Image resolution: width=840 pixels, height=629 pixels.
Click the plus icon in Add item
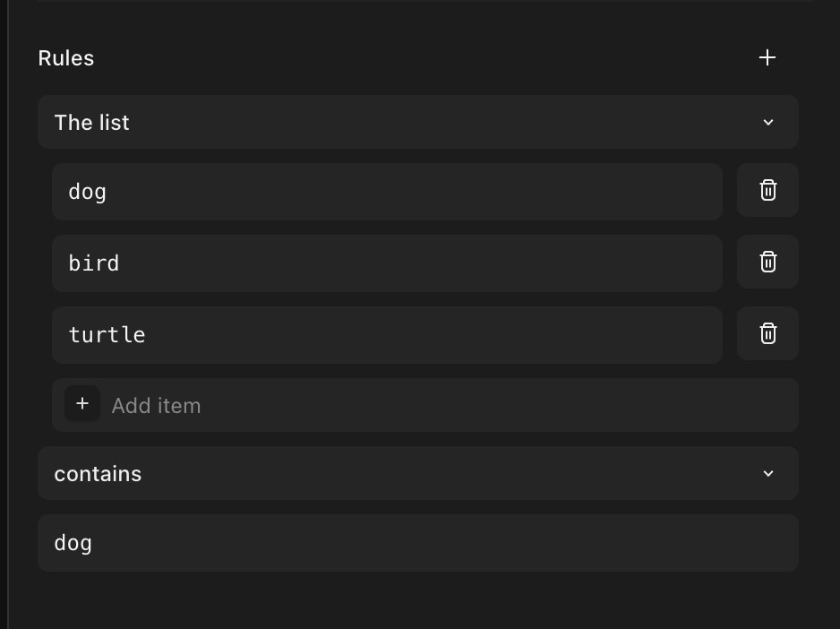82,404
